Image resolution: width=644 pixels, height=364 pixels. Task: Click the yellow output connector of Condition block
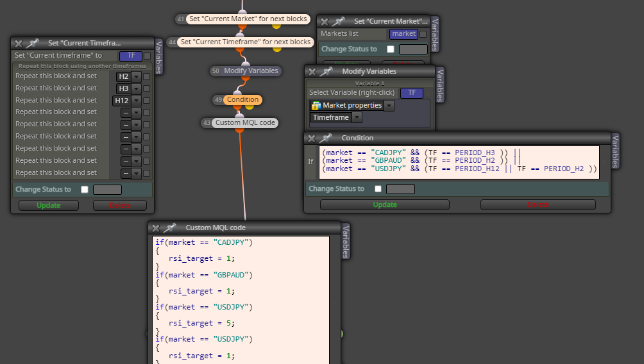point(250,107)
